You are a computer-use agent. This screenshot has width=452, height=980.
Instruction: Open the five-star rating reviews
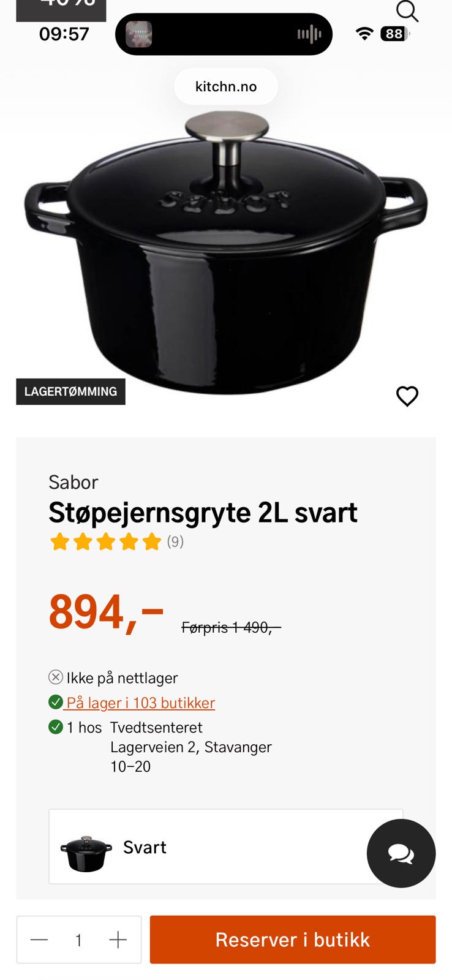pos(116,541)
